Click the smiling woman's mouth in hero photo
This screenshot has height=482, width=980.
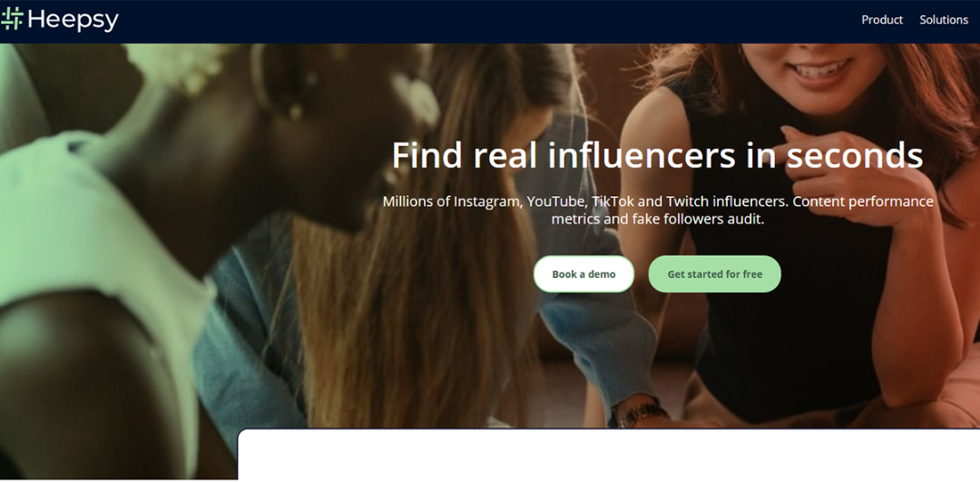(820, 67)
